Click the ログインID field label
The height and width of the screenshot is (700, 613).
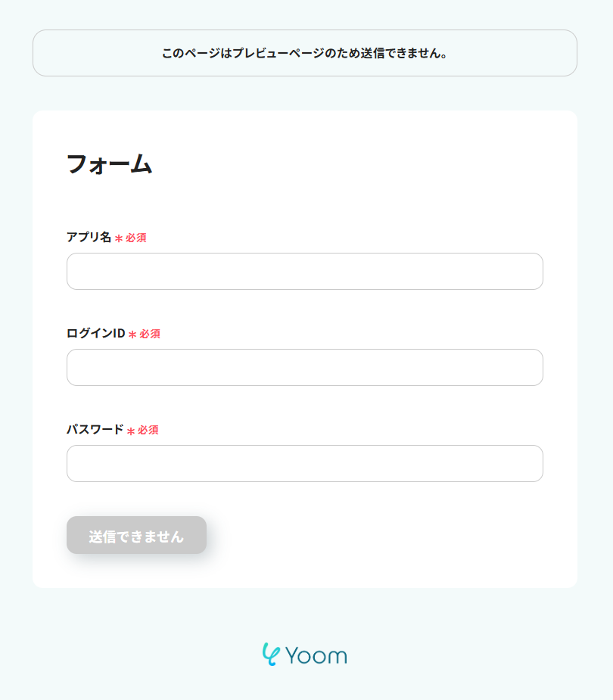pyautogui.click(x=95, y=333)
